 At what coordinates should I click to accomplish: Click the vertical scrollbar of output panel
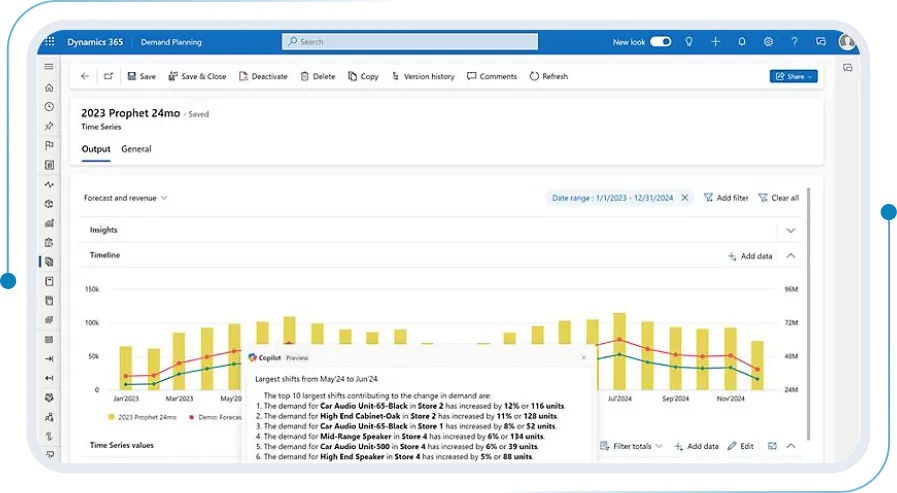click(808, 315)
